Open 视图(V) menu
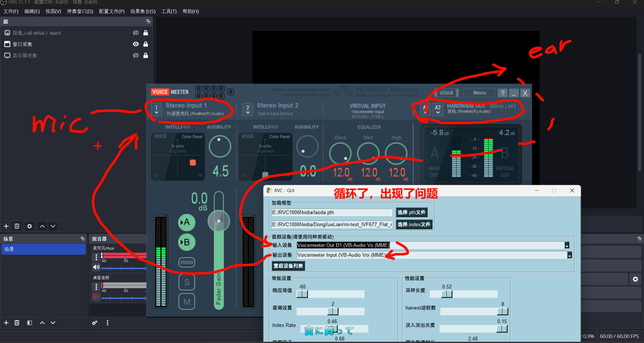The image size is (644, 343). click(x=53, y=11)
